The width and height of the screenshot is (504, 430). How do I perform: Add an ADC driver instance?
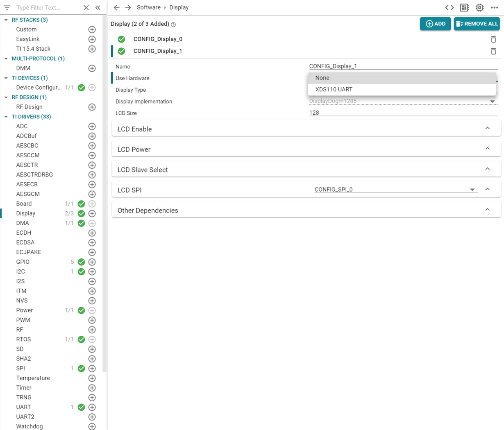pyautogui.click(x=92, y=127)
